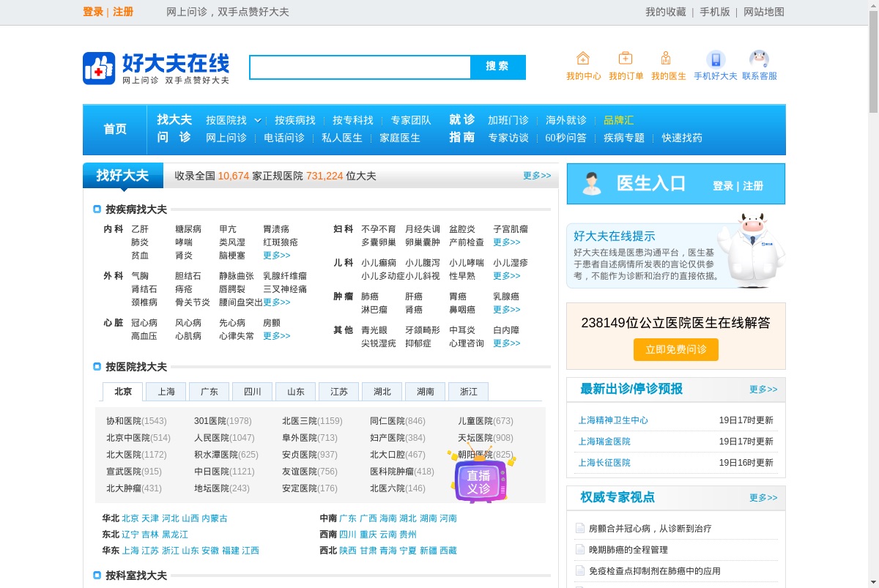The image size is (879, 588).
Task: Open 手机版 in top bar
Action: [x=715, y=12]
